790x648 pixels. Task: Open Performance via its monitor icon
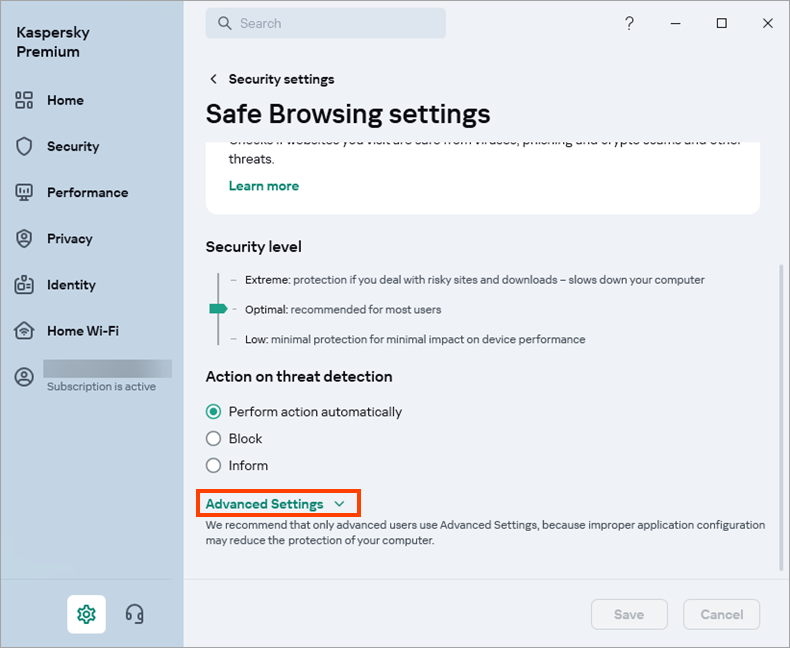point(25,192)
